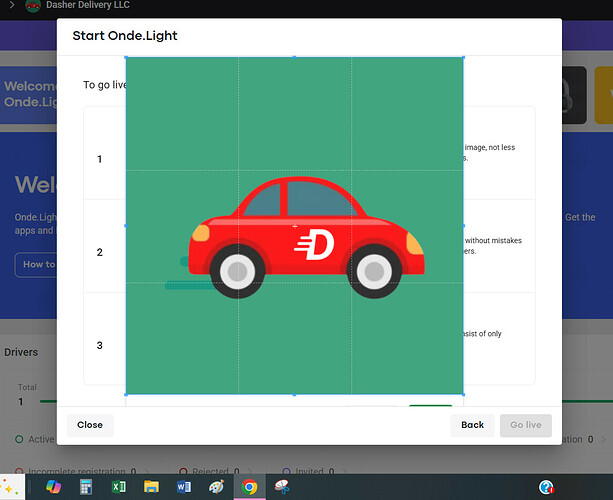Select the bottom-right crop corner handle
The height and width of the screenshot is (500, 613).
(464, 394)
